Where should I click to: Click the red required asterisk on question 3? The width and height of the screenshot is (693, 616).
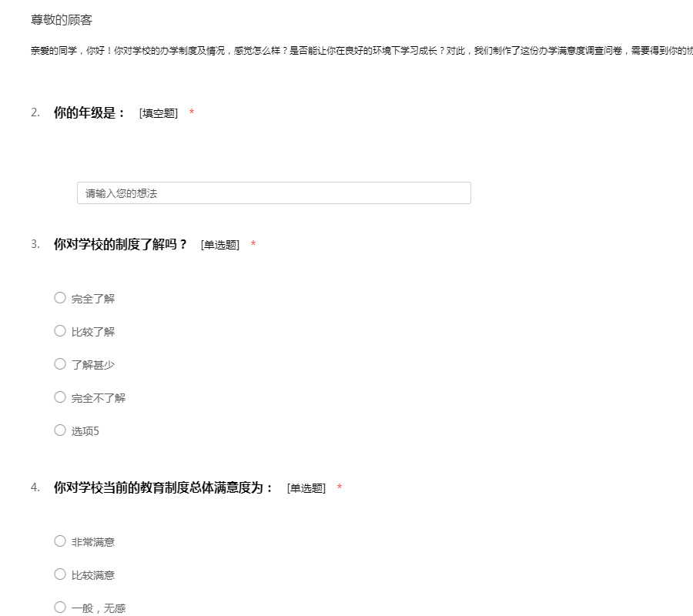click(x=253, y=246)
